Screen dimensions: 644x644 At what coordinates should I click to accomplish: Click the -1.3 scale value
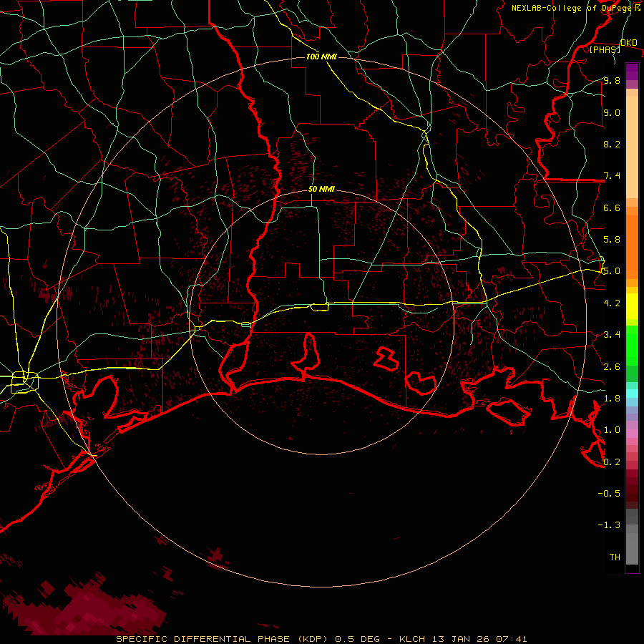609,525
